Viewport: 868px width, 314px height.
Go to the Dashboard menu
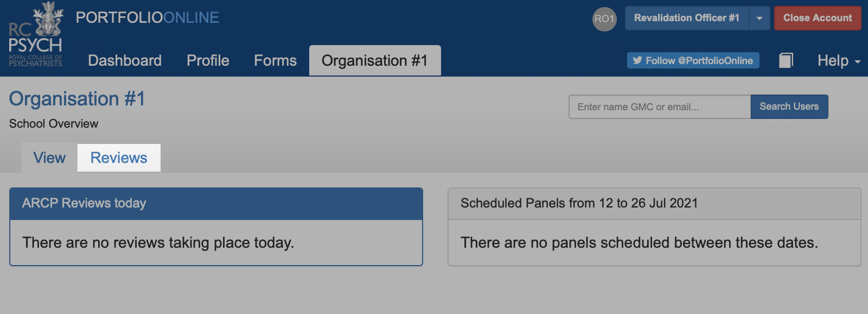125,60
